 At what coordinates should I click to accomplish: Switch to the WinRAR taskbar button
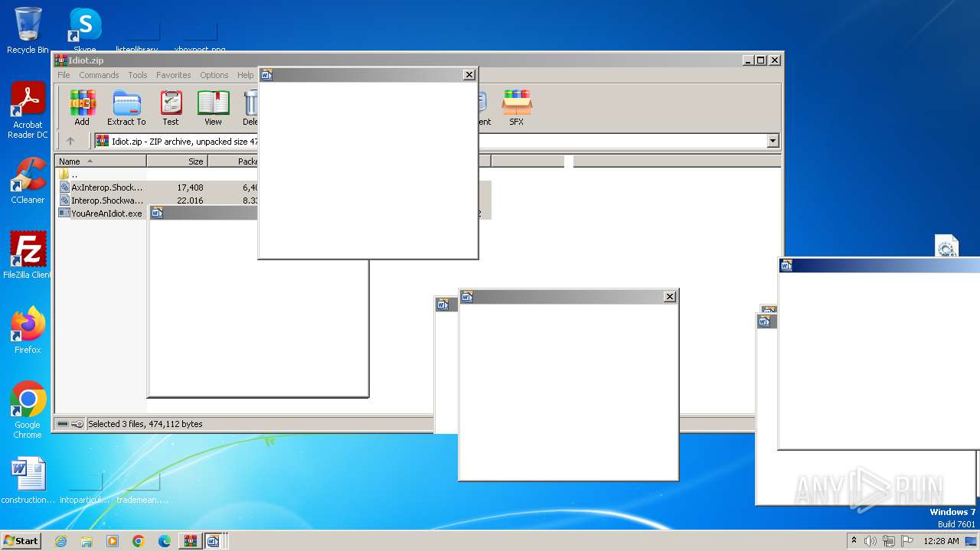[x=190, y=541]
